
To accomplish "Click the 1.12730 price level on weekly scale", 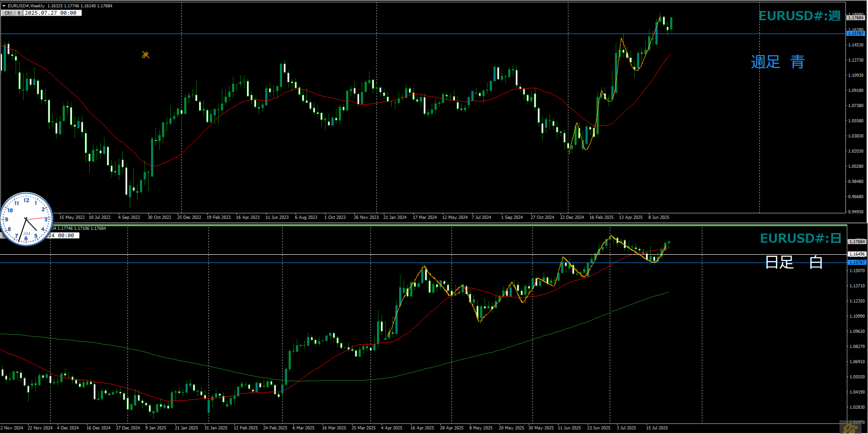I will coord(856,60).
